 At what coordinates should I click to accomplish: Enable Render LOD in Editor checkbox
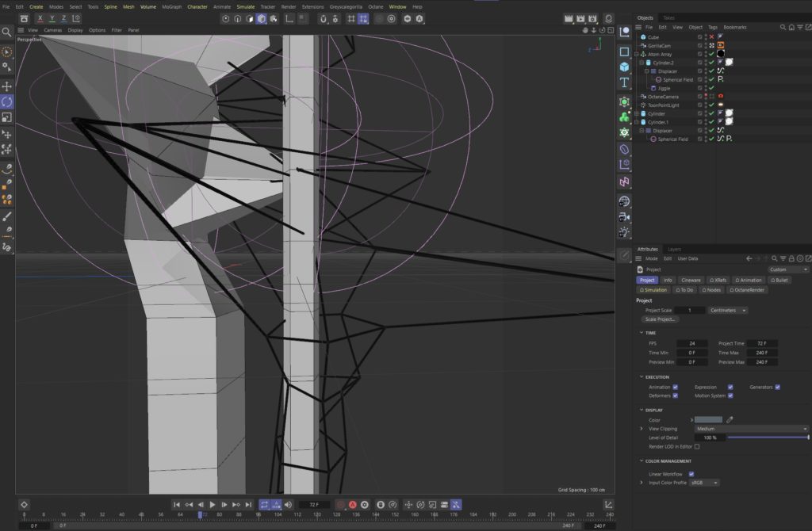pyautogui.click(x=697, y=446)
